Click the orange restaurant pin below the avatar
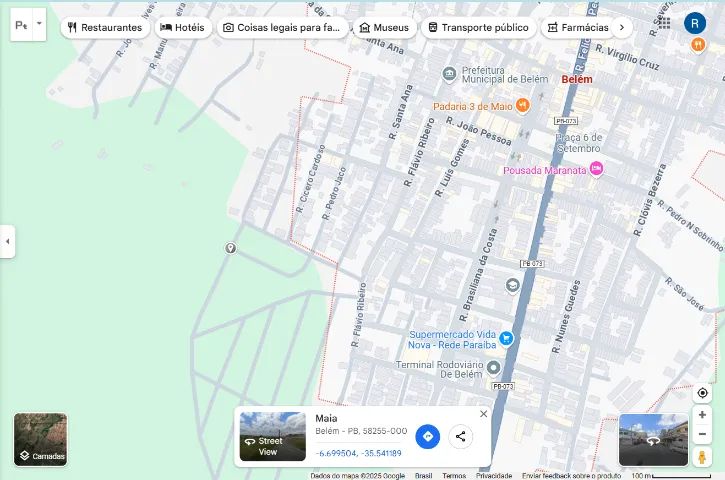725x480 pixels. (x=698, y=45)
